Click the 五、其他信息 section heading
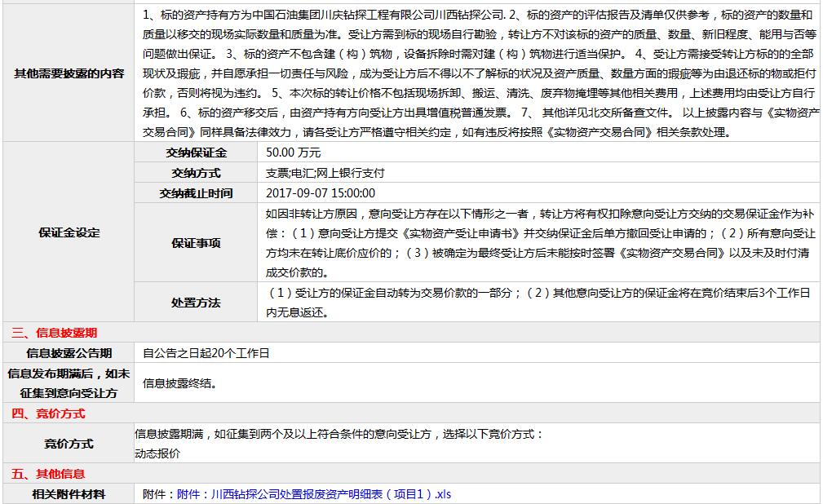The height and width of the screenshot is (504, 823). pos(48,474)
